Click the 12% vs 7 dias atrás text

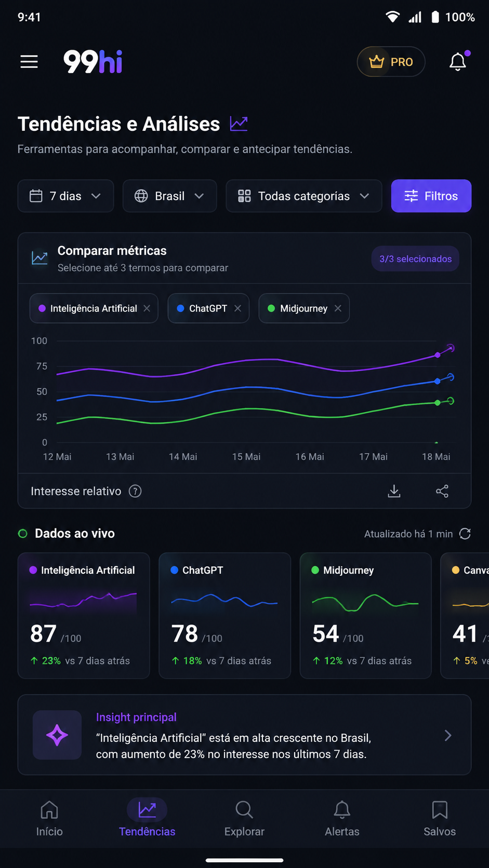pos(362,661)
